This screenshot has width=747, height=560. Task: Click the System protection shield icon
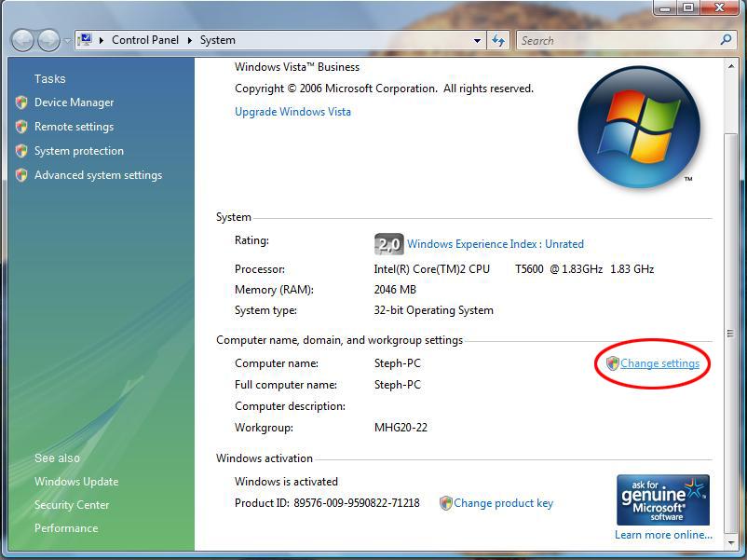(x=21, y=151)
